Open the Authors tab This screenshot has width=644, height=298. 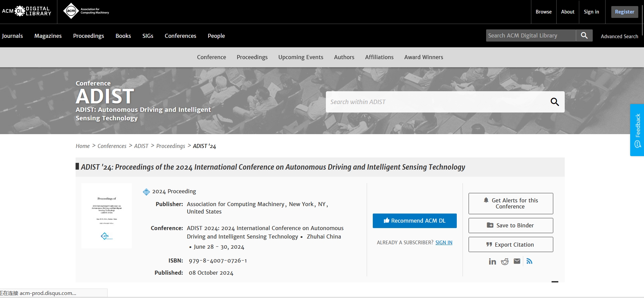coord(344,57)
